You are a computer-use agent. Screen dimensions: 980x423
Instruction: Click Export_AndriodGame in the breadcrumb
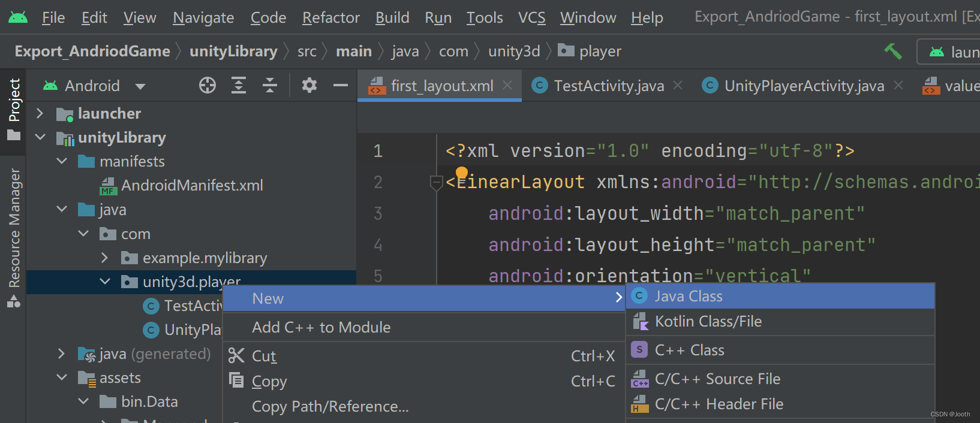coord(92,52)
